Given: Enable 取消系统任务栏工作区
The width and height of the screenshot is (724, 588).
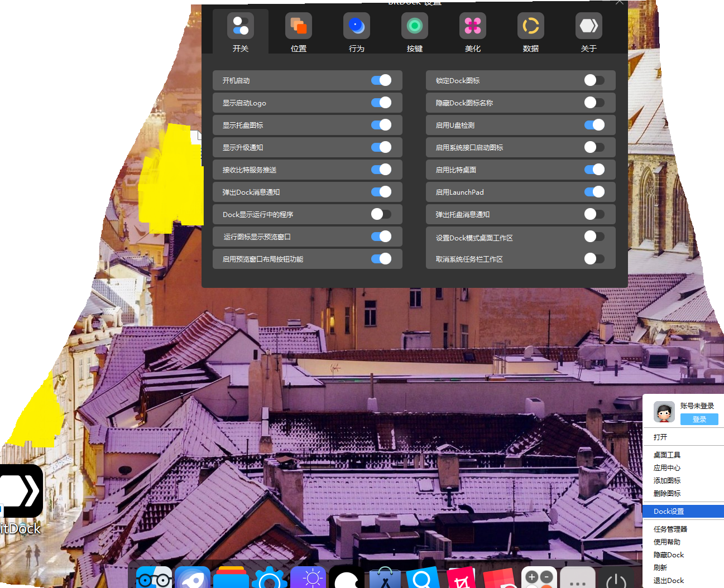Looking at the screenshot, I should pyautogui.click(x=594, y=259).
